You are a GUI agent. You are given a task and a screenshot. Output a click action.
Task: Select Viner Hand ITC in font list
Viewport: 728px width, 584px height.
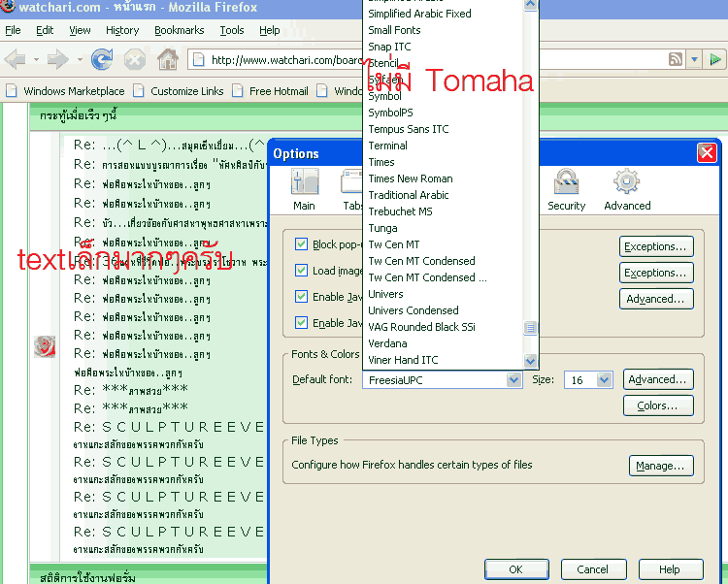point(403,360)
